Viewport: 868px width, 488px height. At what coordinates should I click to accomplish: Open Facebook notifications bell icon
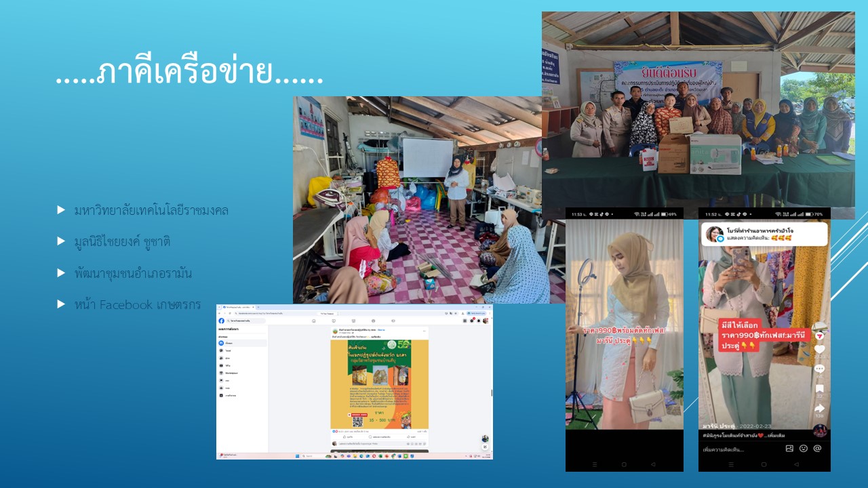click(x=477, y=321)
